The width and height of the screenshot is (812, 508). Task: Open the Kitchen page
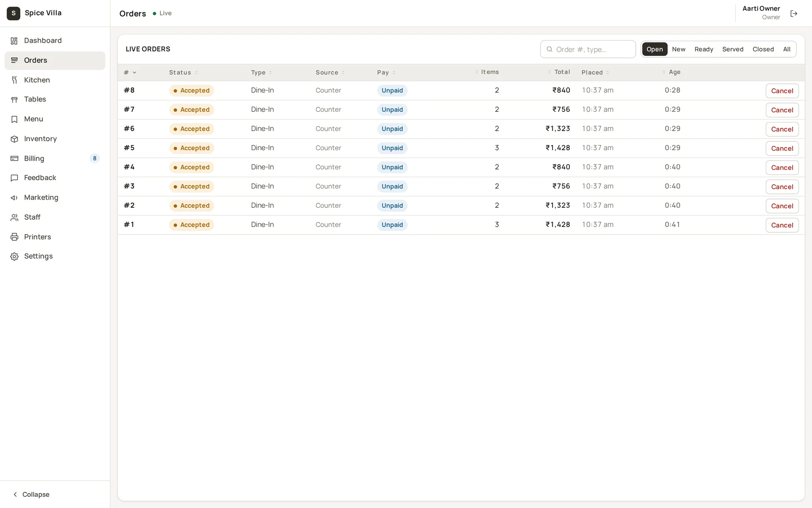pyautogui.click(x=55, y=80)
